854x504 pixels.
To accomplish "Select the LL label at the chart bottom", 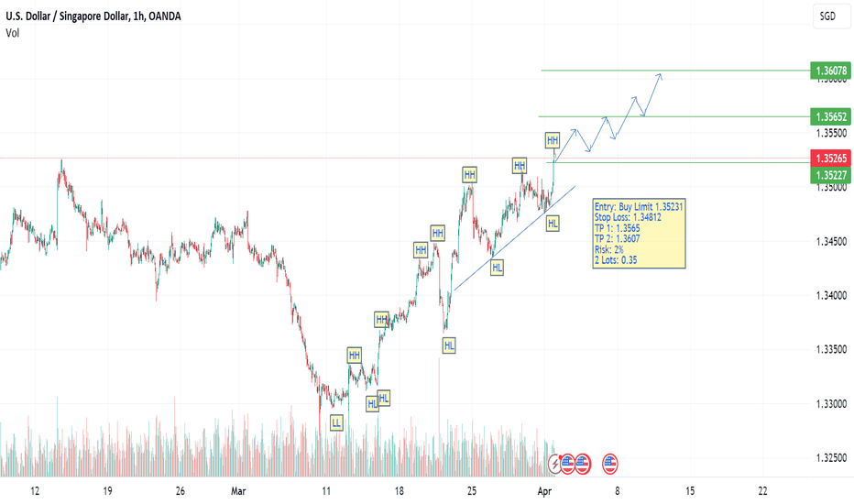I will pyautogui.click(x=336, y=422).
